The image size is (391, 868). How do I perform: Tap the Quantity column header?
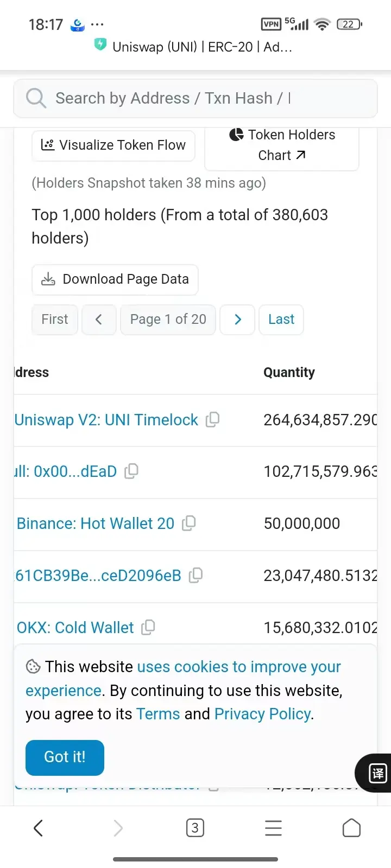pos(289,373)
